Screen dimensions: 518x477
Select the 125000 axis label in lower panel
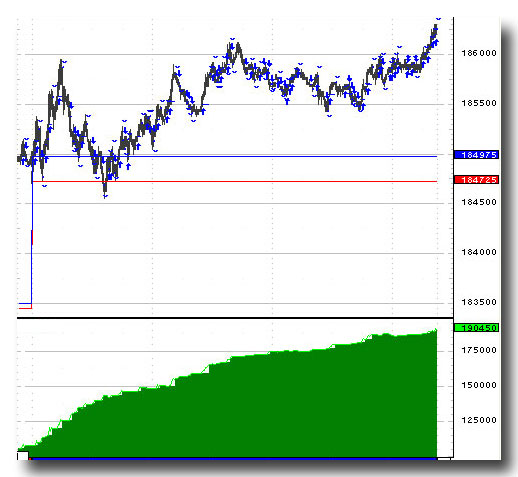(x=479, y=420)
